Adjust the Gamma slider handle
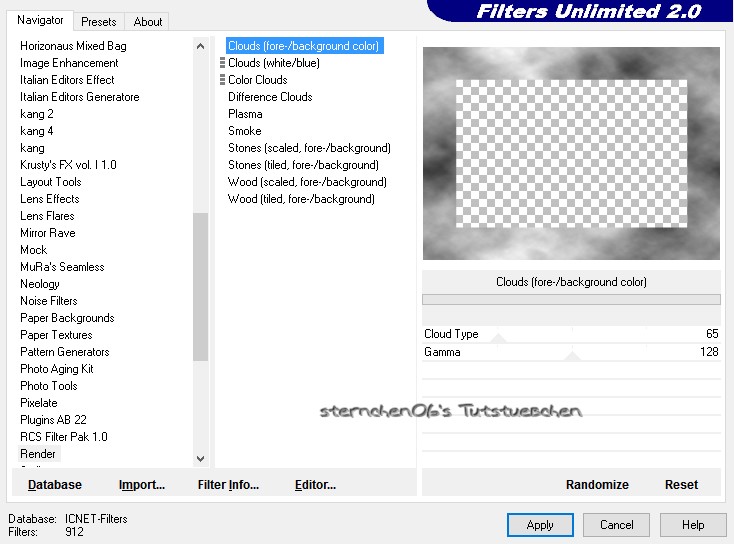The height and width of the screenshot is (544, 734). (x=572, y=355)
